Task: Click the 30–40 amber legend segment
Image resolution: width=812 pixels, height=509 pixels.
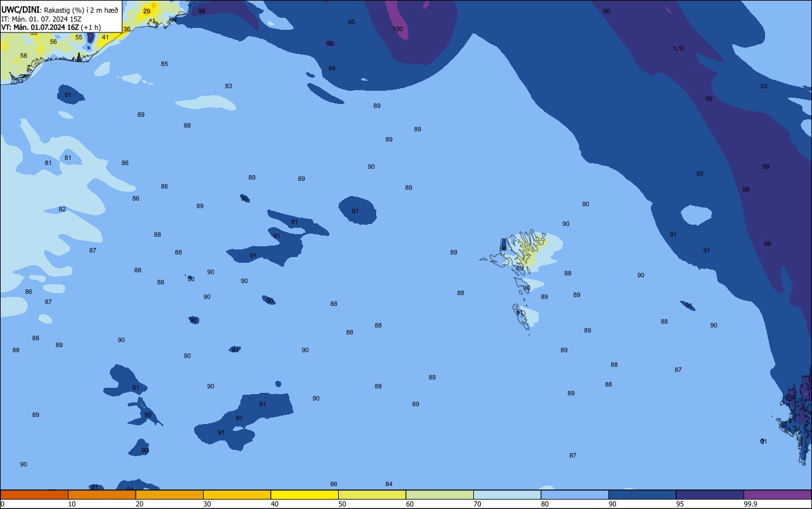Action: pos(237,494)
